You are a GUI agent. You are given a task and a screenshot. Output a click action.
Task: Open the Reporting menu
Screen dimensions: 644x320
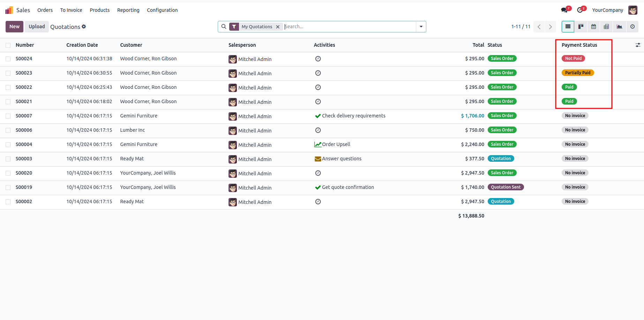point(128,10)
